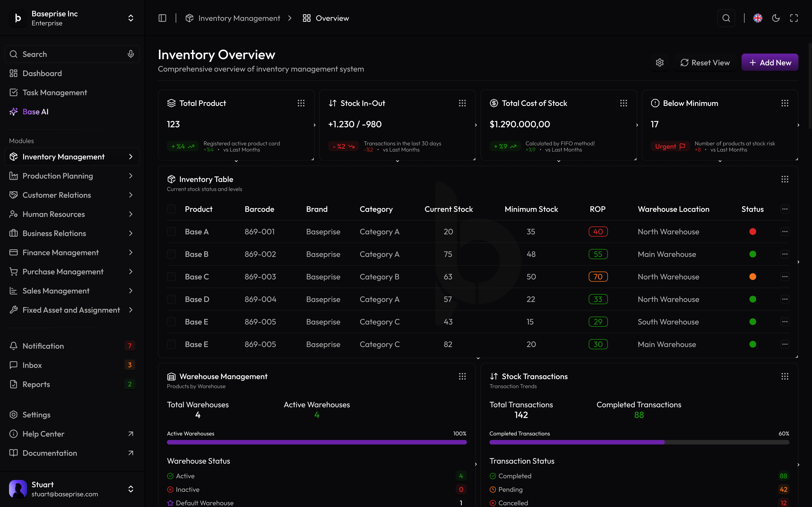812x507 pixels.
Task: Expand the Baseprise Inc workspace switcher
Action: click(131, 18)
